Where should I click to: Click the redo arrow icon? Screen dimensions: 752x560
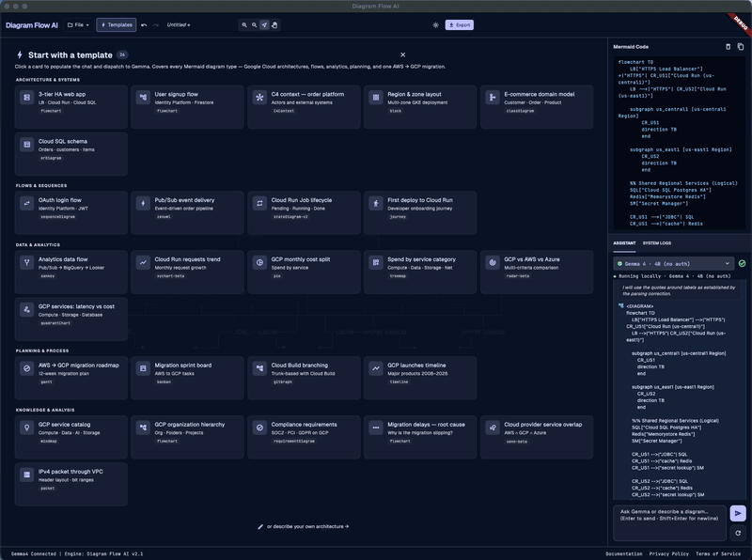tap(155, 25)
